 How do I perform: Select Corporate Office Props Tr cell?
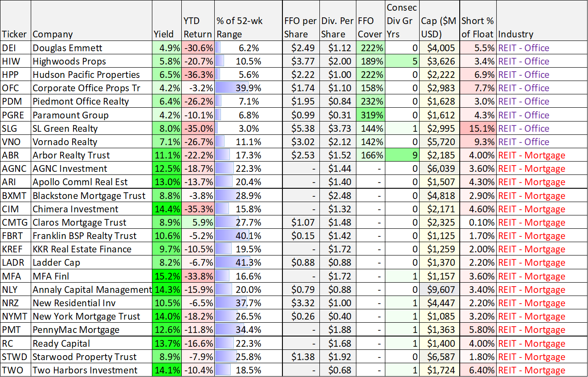(x=91, y=88)
